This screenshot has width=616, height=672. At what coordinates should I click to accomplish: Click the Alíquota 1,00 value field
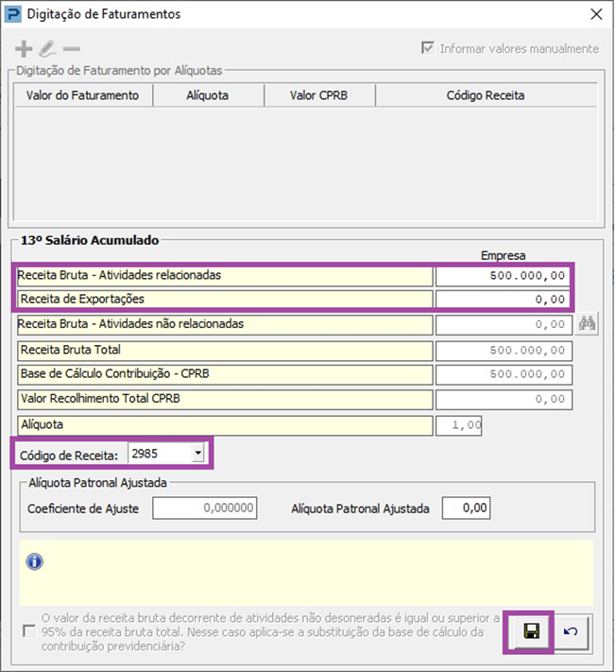[458, 425]
